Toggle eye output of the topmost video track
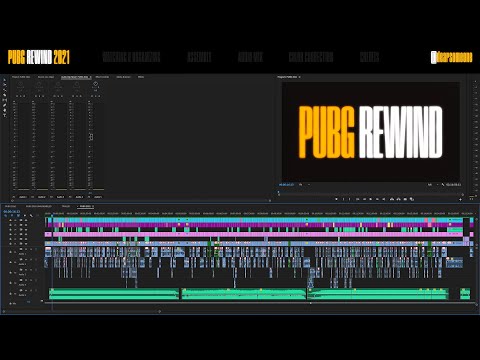This screenshot has height=360, width=480. point(26,220)
